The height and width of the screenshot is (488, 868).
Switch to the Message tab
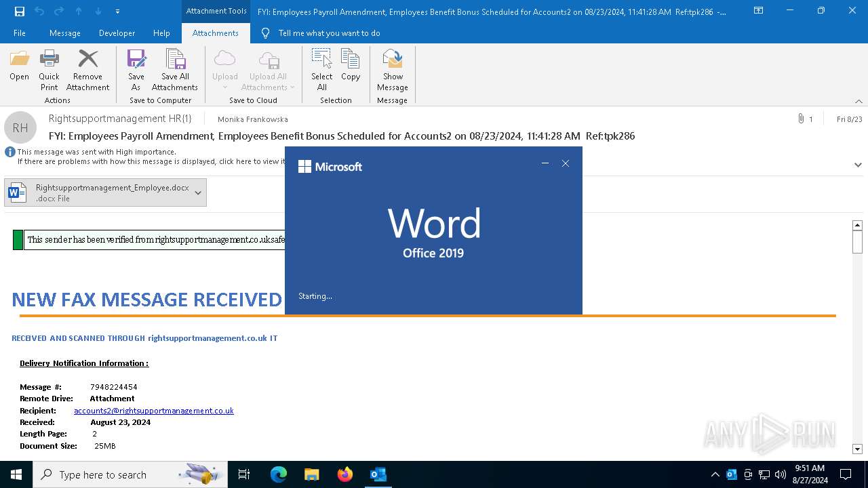click(x=65, y=33)
